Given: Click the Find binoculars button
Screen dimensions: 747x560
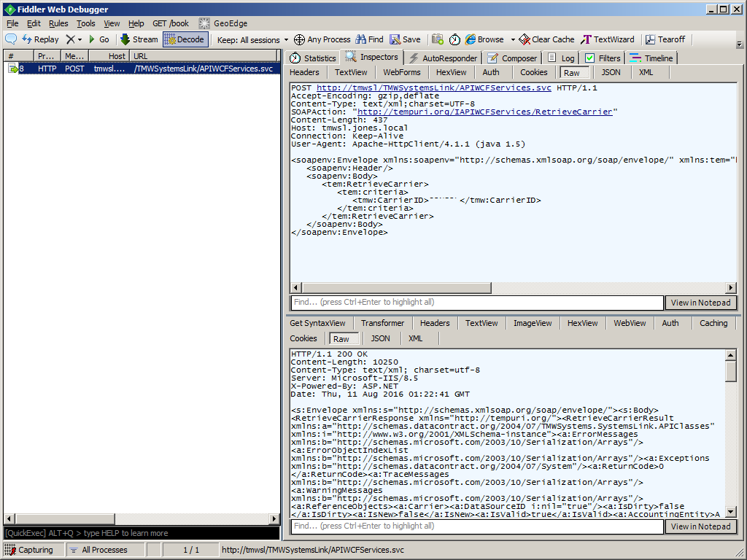Looking at the screenshot, I should click(x=369, y=39).
